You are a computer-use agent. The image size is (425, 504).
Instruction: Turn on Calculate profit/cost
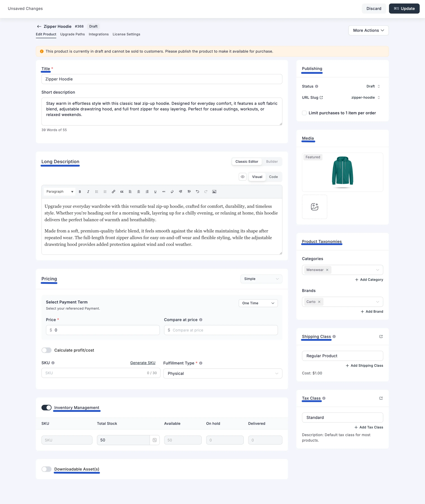click(47, 350)
